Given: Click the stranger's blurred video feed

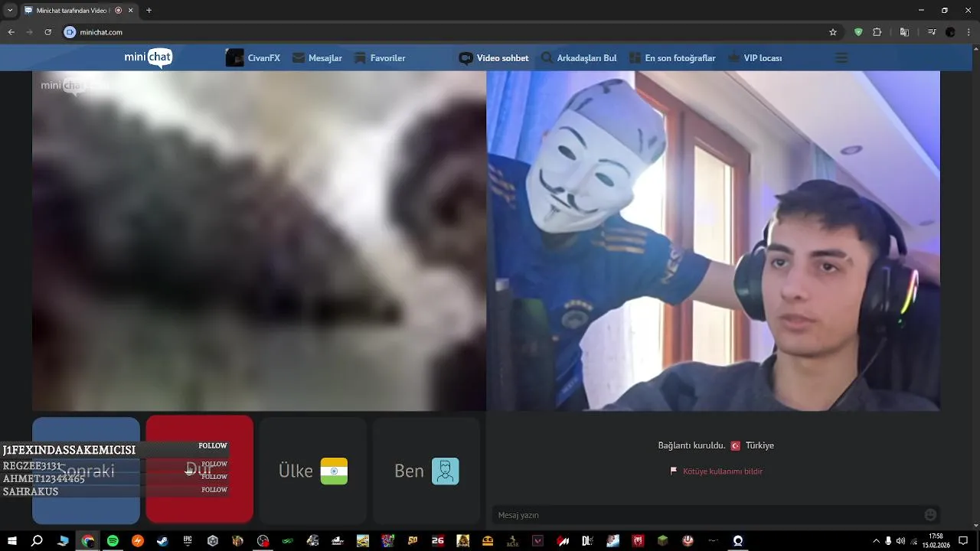Looking at the screenshot, I should coord(259,241).
